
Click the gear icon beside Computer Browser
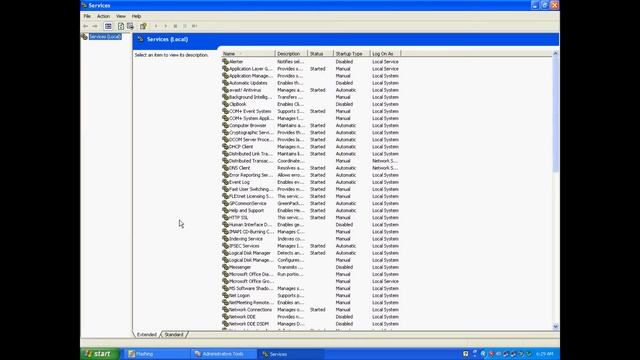point(225,125)
